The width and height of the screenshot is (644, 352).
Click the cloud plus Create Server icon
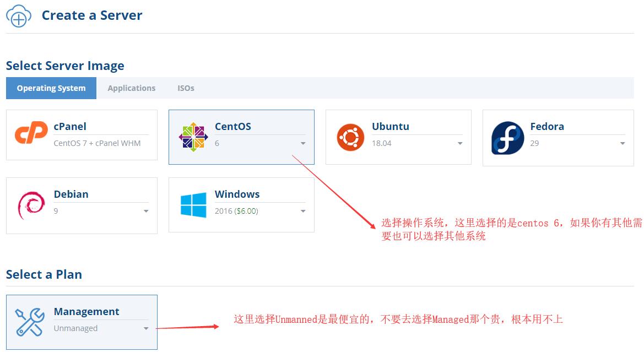tap(19, 16)
